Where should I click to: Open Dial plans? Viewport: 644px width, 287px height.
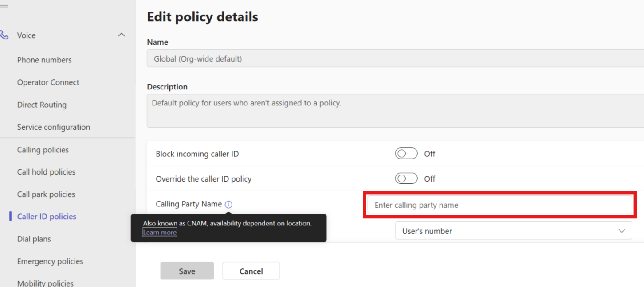pos(34,239)
